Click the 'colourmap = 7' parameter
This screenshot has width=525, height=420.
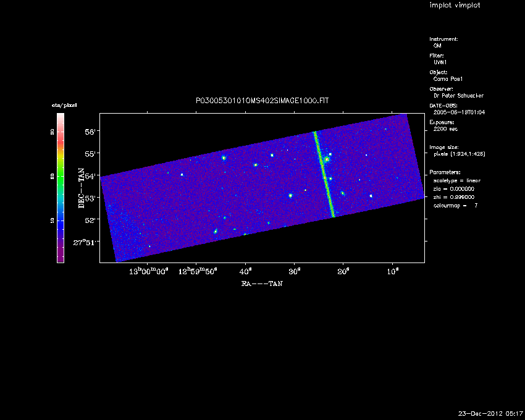pos(455,206)
